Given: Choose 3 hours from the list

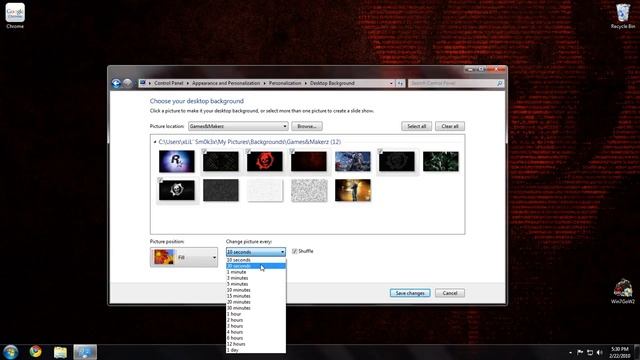Looking at the screenshot, I should tap(256, 326).
